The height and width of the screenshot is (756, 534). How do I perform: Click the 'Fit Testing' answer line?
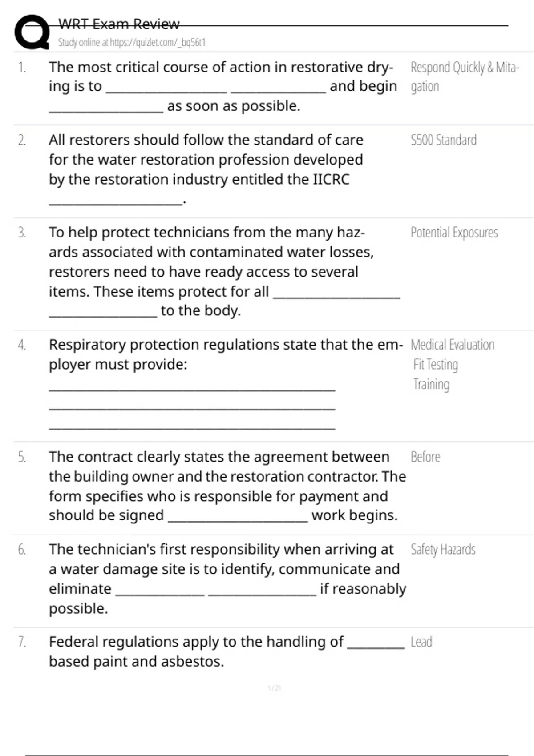coord(435,365)
